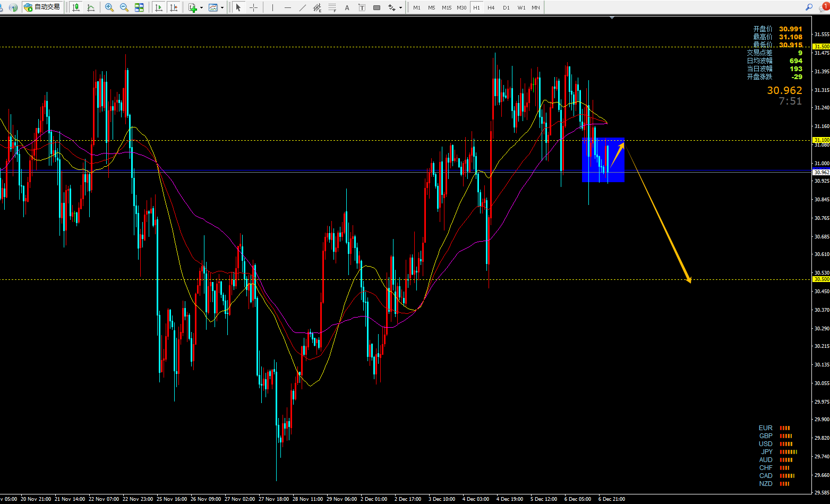Select the arrow cursor tool
The height and width of the screenshot is (504, 830).
[238, 7]
